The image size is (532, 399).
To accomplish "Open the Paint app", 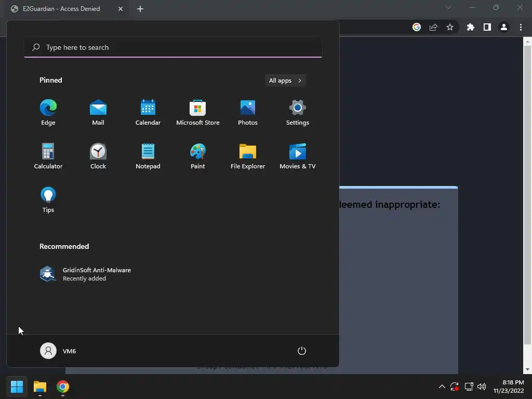I will 198,156.
